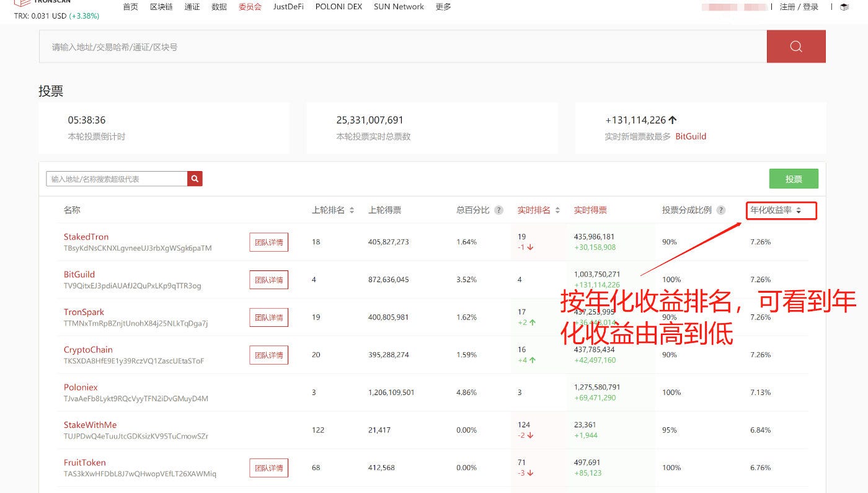Image resolution: width=868 pixels, height=493 pixels.
Task: Click the 05:38:36 countdown value
Action: click(x=87, y=120)
